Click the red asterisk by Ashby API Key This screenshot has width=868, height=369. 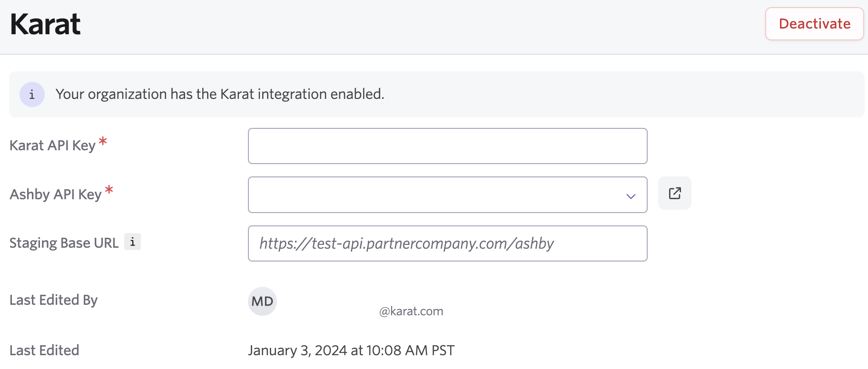tap(109, 190)
